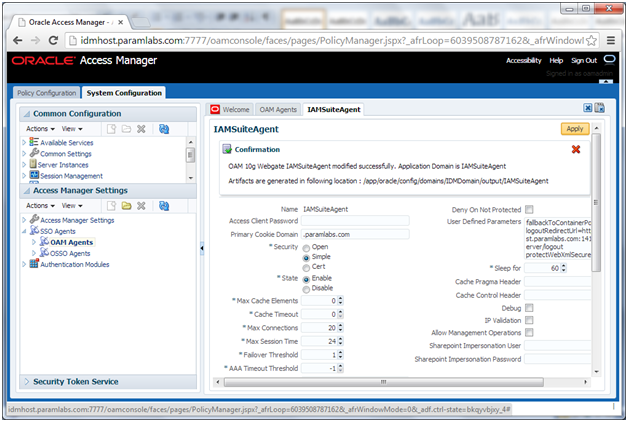
Task: Click the delete icon in Access Manager Settings toolbar
Action: pos(141,206)
